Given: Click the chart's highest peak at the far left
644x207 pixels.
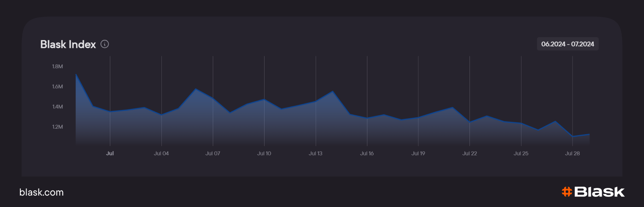Looking at the screenshot, I should tap(76, 75).
